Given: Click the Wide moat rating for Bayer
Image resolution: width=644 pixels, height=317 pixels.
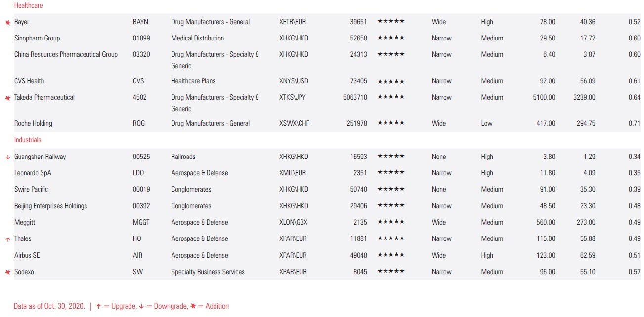Looking at the screenshot, I should (438, 22).
